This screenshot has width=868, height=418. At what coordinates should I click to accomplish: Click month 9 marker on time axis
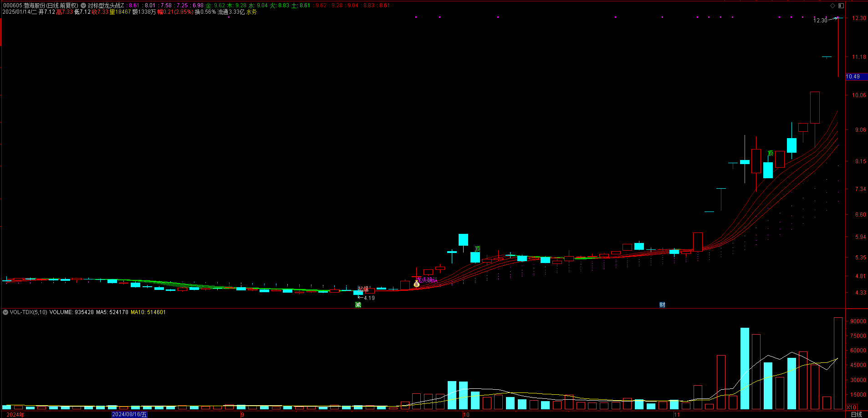pyautogui.click(x=242, y=414)
